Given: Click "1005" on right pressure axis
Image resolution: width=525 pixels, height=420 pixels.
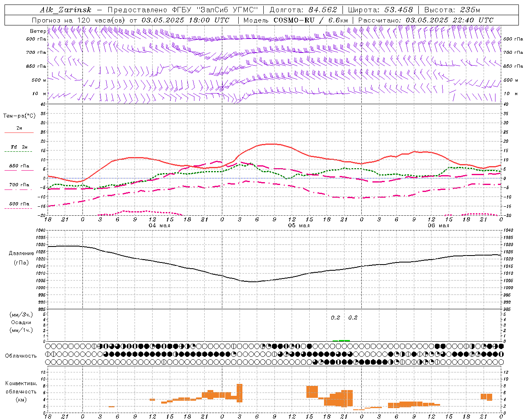Looking at the screenshot, I should 508,281.
